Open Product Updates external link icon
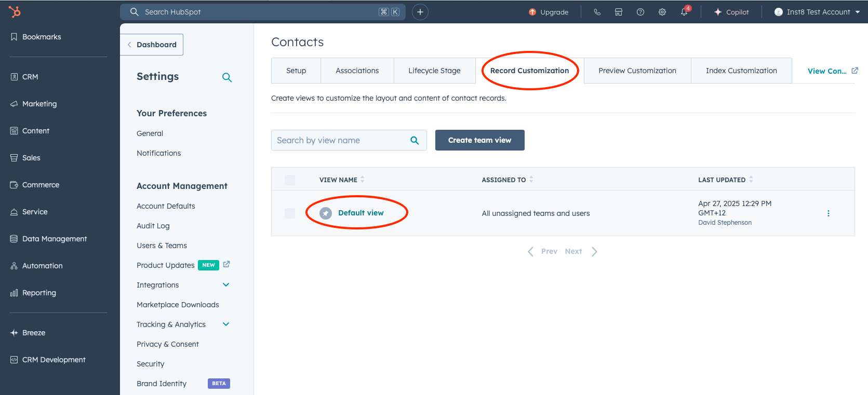 click(226, 265)
